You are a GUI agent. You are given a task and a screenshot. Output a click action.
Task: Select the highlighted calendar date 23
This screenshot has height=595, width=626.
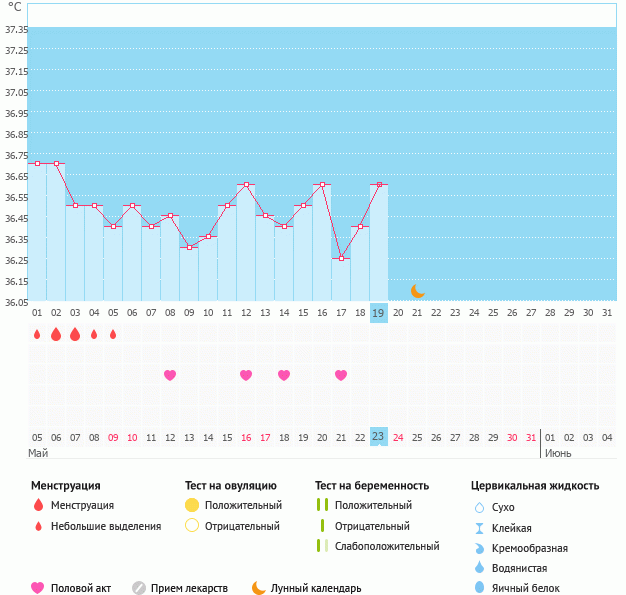coord(379,436)
